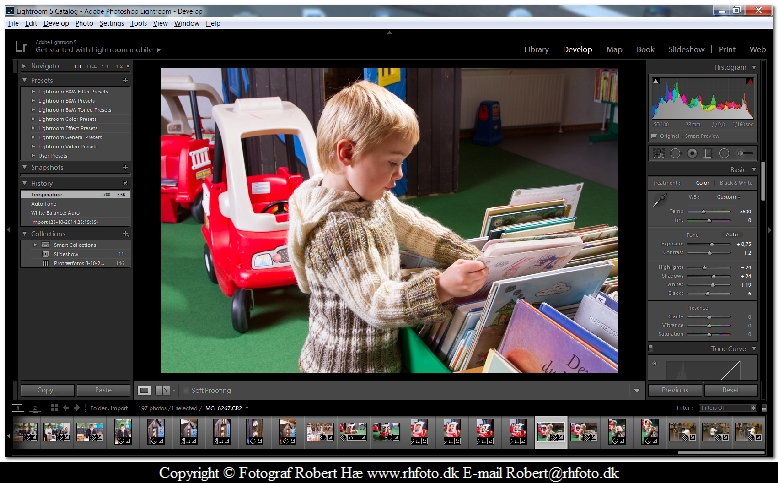
Task: Open the Settings menu
Action: pos(111,23)
